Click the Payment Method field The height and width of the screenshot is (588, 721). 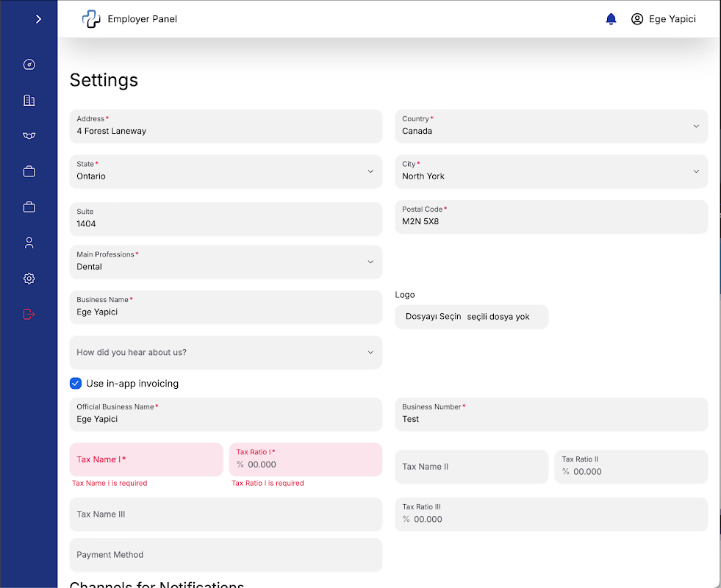tap(226, 555)
